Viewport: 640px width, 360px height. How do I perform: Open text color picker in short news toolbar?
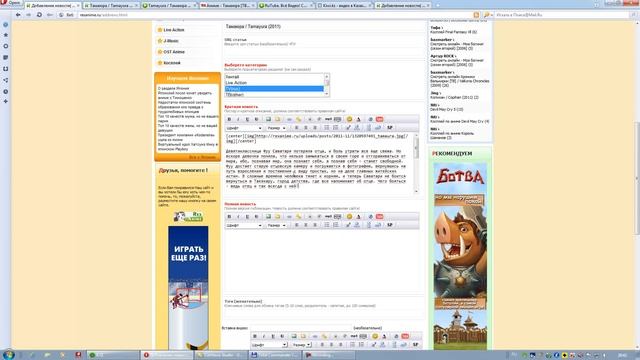tap(358, 119)
